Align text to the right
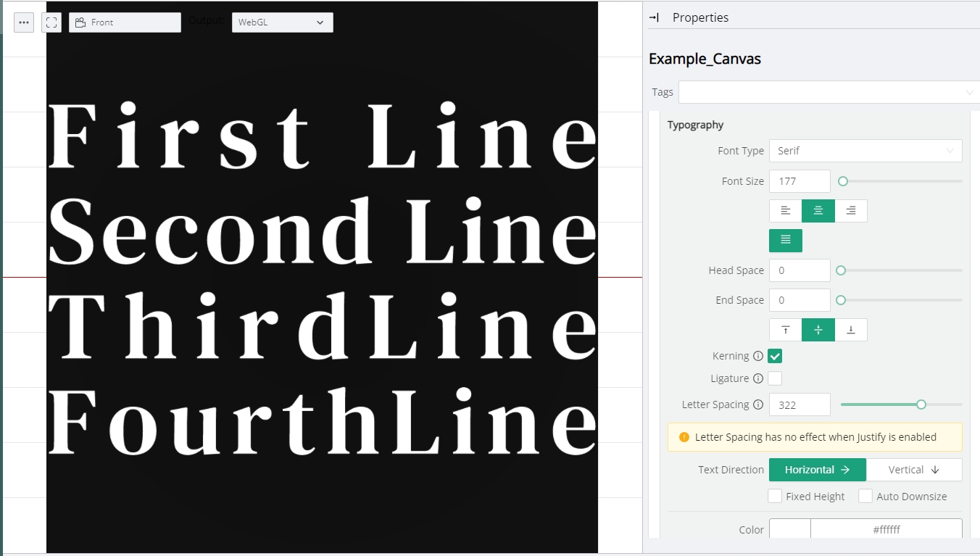This screenshot has height=556, width=980. (x=851, y=211)
